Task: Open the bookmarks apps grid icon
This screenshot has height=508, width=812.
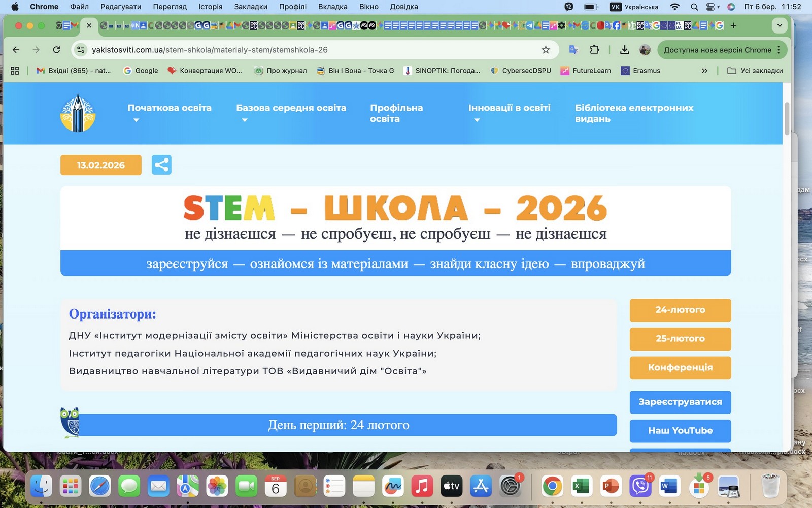Action: tap(15, 71)
